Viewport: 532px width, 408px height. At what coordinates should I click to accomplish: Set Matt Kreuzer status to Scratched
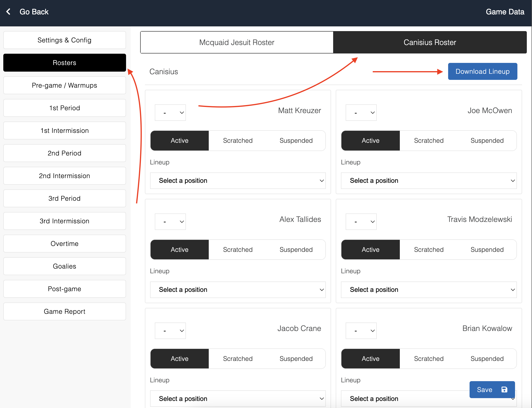(237, 141)
